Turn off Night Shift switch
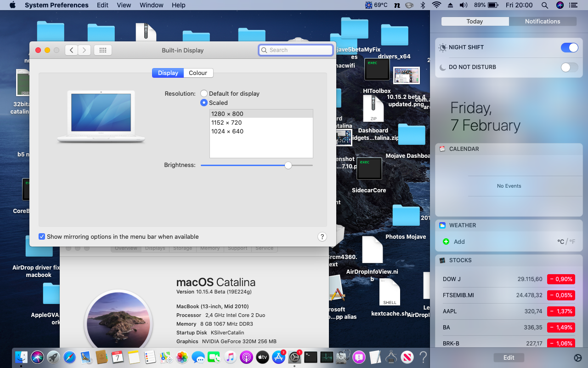The image size is (588, 368). point(570,47)
